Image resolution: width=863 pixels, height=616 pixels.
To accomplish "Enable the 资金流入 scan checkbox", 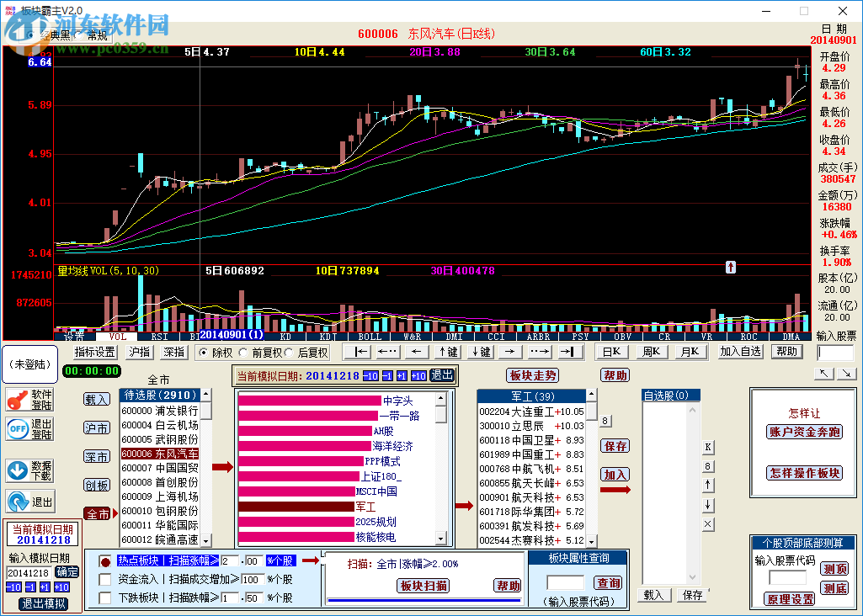I will coord(105,580).
